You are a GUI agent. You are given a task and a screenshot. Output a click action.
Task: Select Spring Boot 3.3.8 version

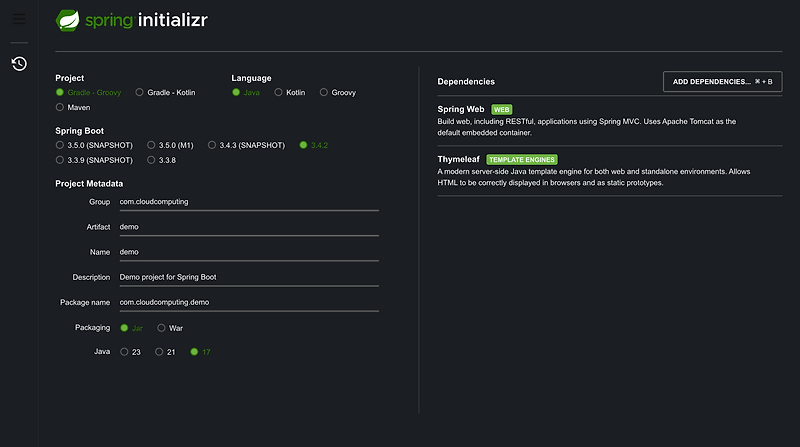click(x=151, y=160)
